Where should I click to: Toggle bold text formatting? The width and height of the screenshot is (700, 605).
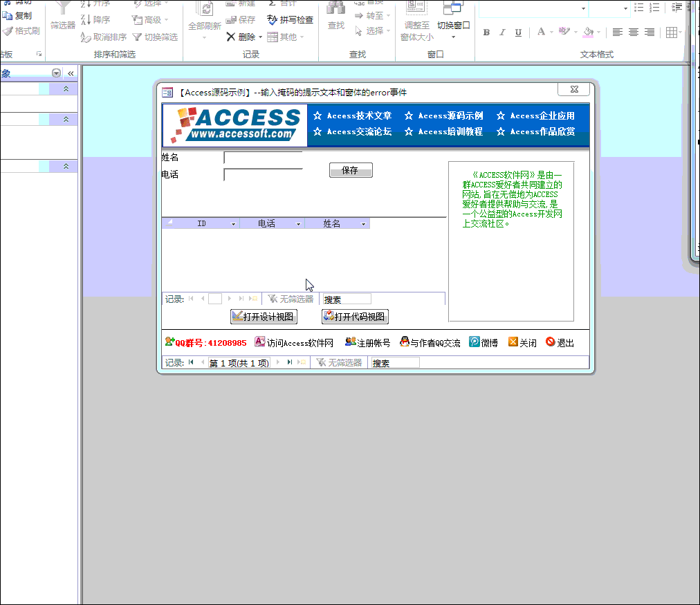coord(486,32)
